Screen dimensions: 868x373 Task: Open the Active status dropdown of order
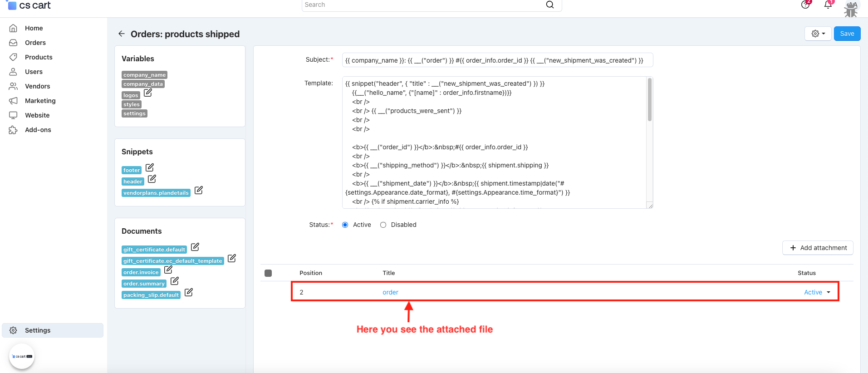tap(817, 292)
